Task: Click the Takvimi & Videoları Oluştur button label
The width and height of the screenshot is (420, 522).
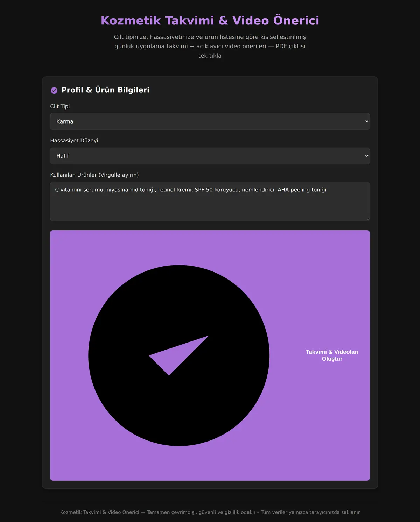Action: point(332,355)
